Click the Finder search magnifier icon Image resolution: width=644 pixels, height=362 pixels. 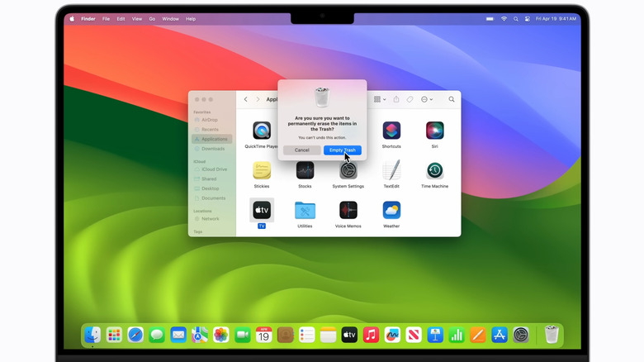click(452, 99)
